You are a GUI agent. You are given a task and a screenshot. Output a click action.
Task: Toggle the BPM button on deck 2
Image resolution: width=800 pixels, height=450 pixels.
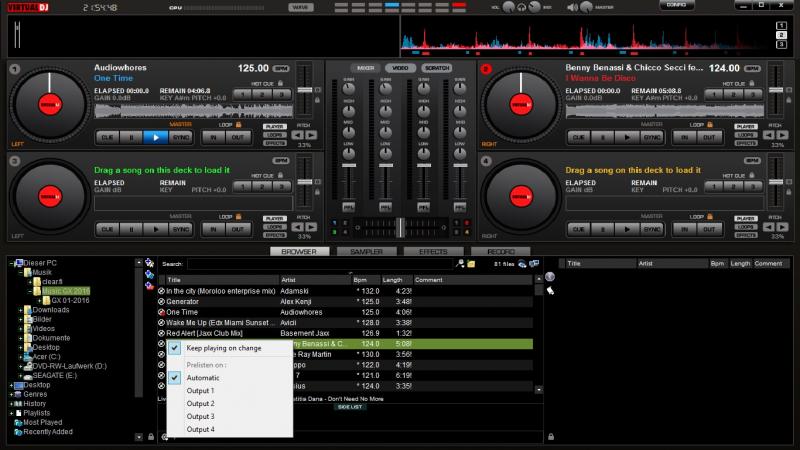[752, 68]
